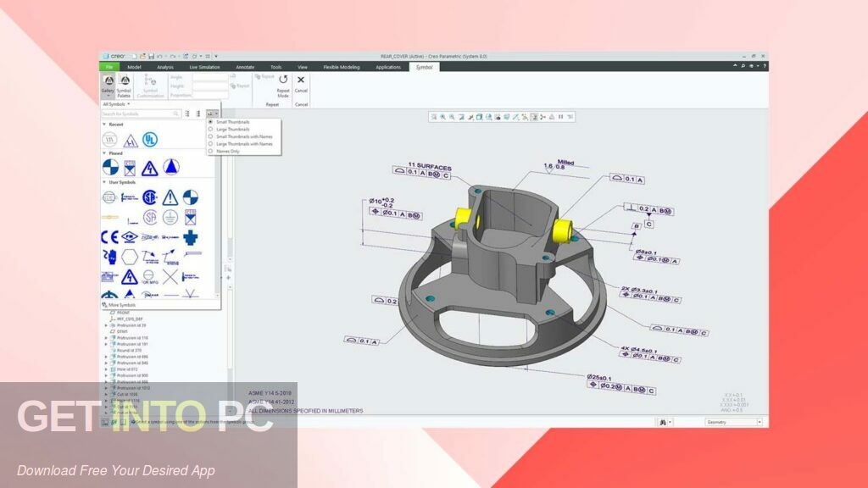
Task: Click the find binoculars icon in status bar
Action: 663,422
